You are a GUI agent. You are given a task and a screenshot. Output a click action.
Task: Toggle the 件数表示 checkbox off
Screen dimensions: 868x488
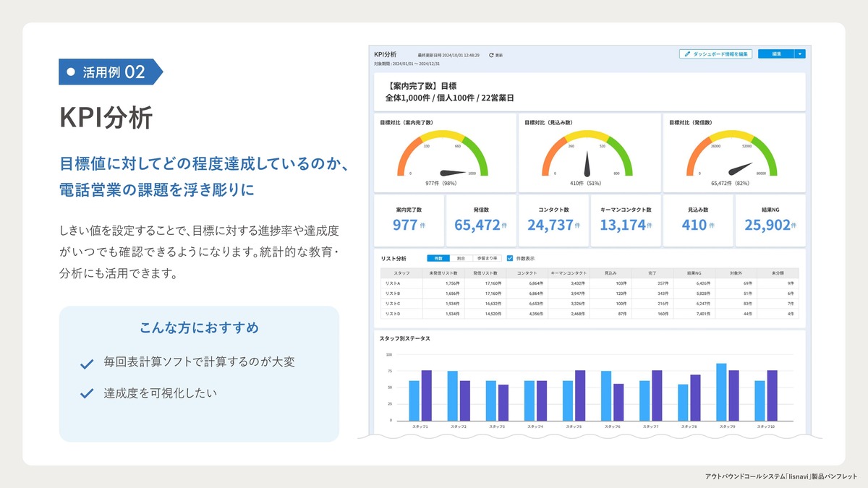pyautogui.click(x=509, y=258)
